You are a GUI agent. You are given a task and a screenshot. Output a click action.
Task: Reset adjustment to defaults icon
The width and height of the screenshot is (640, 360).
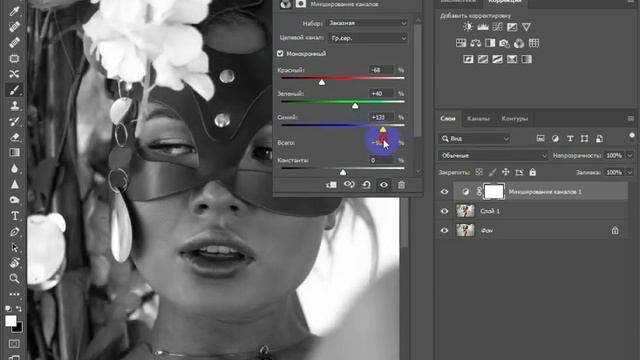tap(367, 185)
